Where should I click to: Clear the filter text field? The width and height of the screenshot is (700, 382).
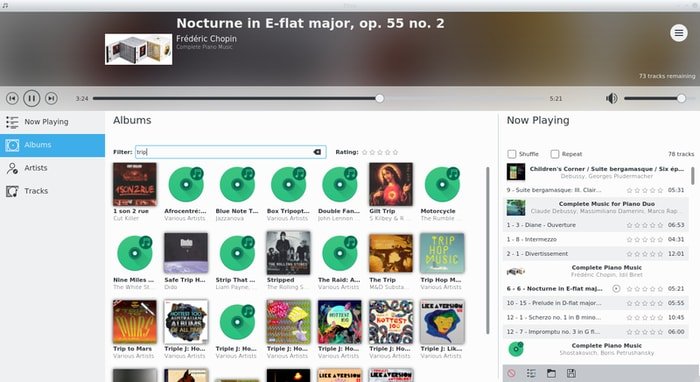coord(317,152)
